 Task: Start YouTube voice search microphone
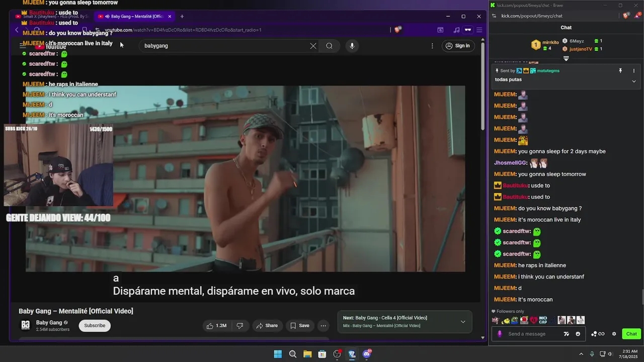click(352, 46)
